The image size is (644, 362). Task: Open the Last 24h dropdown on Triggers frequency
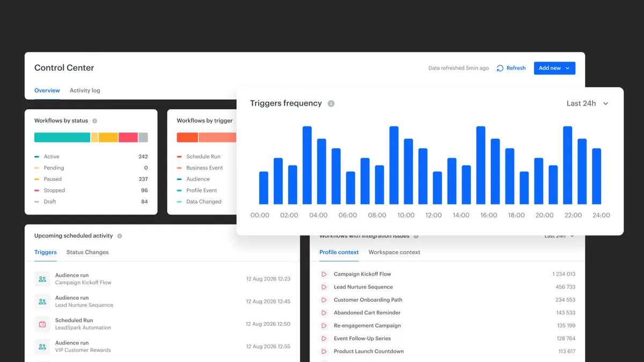point(588,103)
